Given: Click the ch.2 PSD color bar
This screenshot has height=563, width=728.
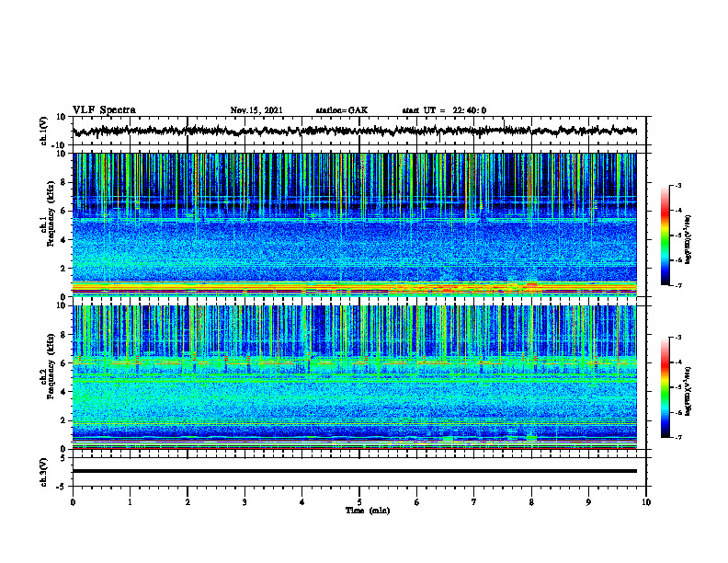Looking at the screenshot, I should (665, 387).
